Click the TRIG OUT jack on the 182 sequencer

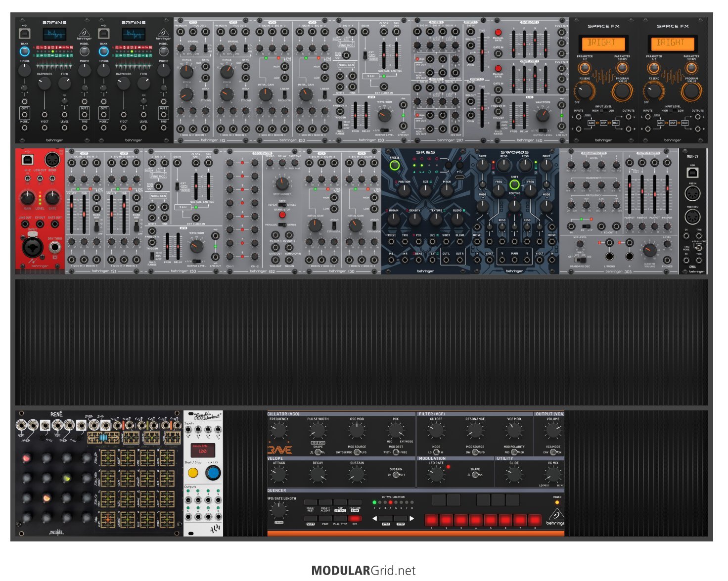click(x=275, y=260)
